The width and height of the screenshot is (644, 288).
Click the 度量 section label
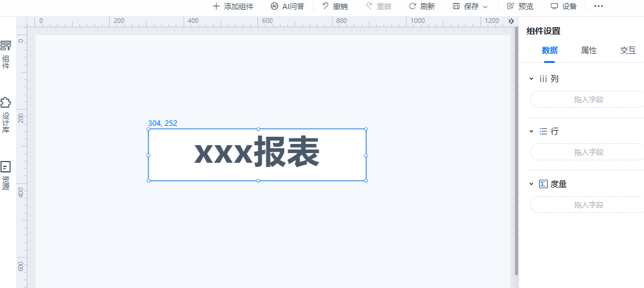(x=559, y=184)
